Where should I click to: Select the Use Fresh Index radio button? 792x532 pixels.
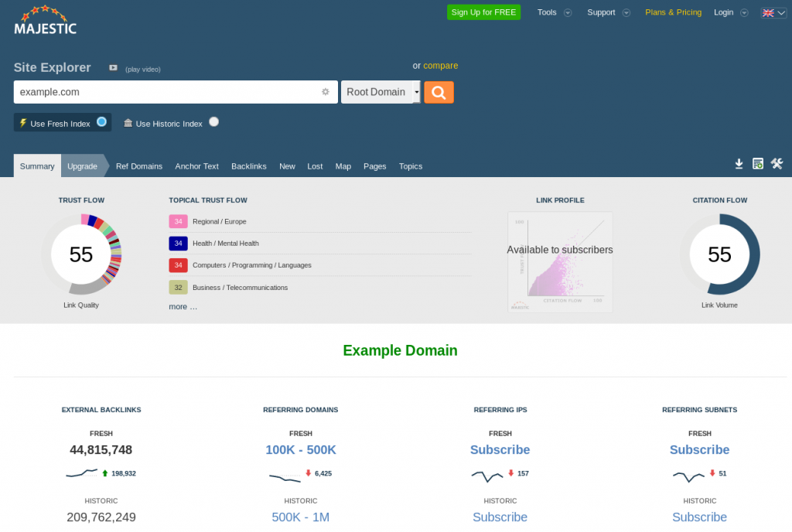[101, 121]
